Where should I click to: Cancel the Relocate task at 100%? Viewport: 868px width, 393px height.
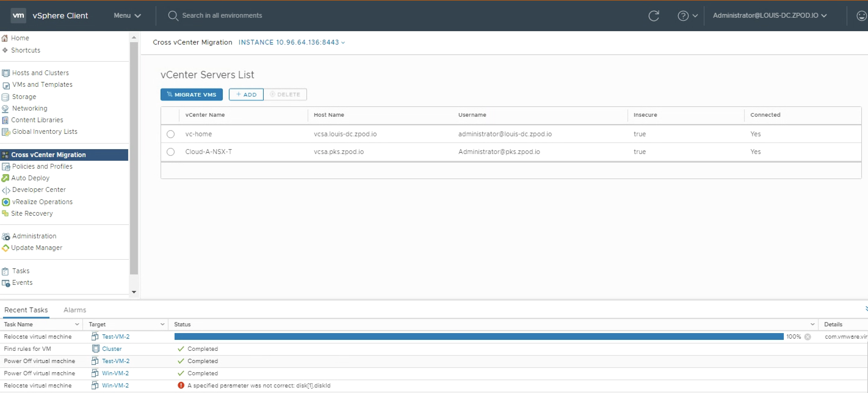807,337
